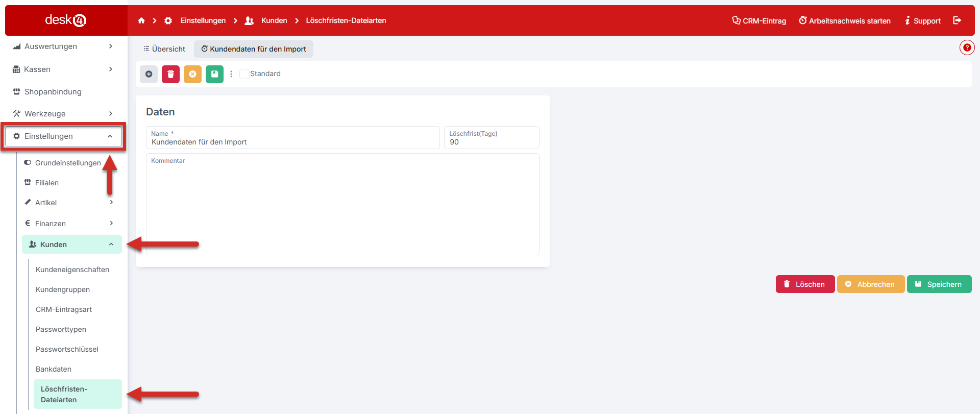The width and height of the screenshot is (980, 414).
Task: Expand the Finanzen submenu
Action: (x=69, y=224)
